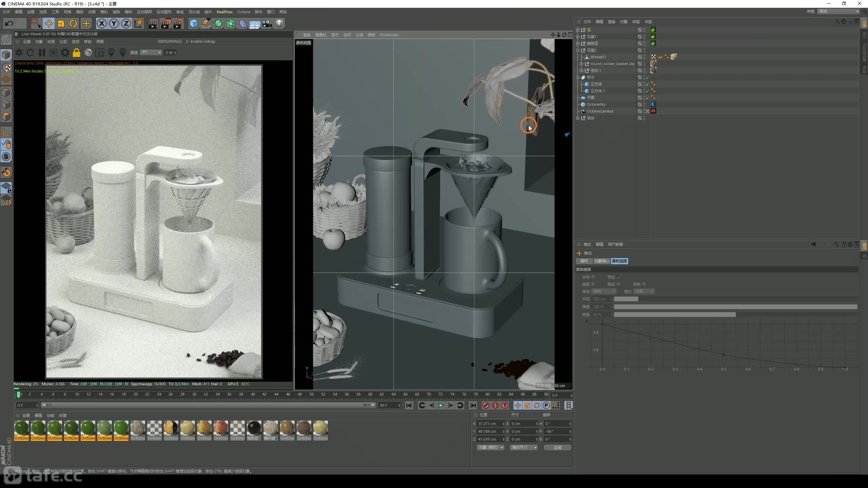Click Position X field 37.271 cm
Viewport: 868px width, 488px height.
pos(491,424)
